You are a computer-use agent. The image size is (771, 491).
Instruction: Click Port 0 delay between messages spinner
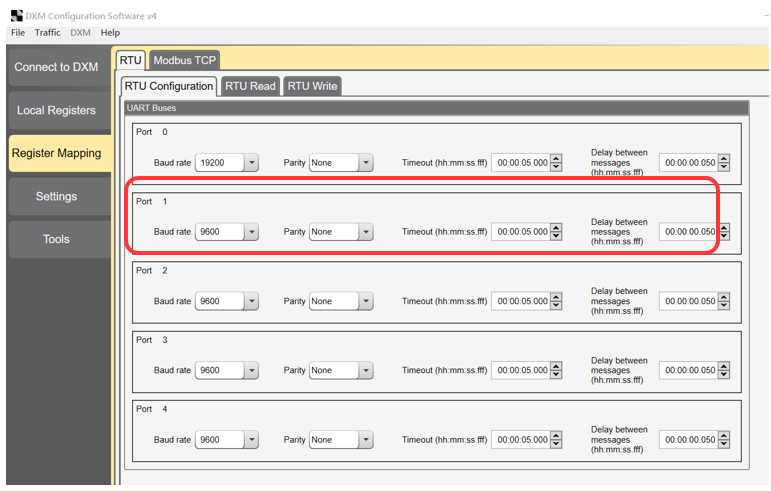click(x=724, y=163)
